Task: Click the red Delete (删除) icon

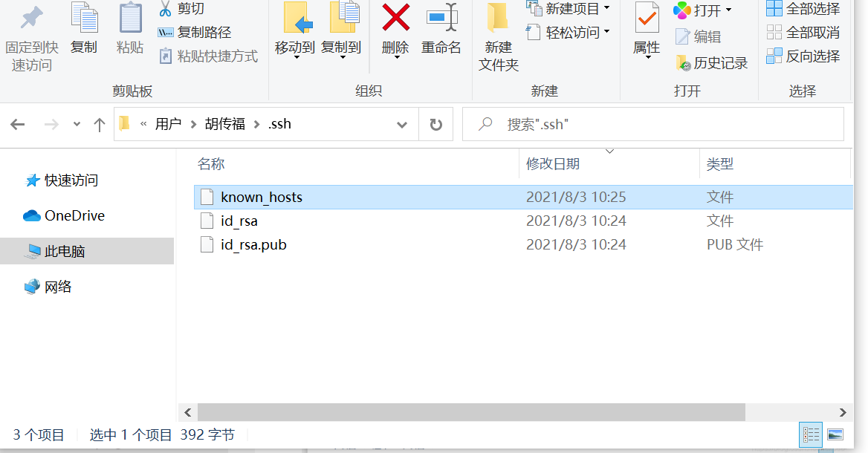Action: [396, 18]
